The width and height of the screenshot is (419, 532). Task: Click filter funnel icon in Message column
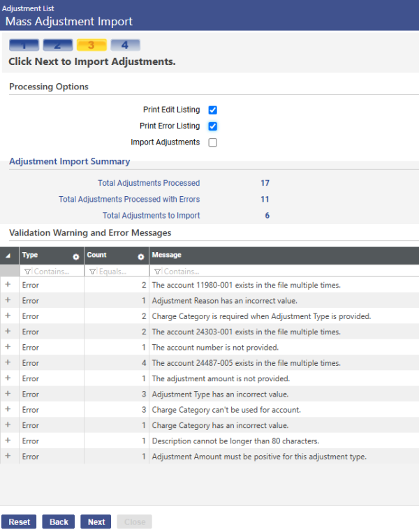pos(157,272)
